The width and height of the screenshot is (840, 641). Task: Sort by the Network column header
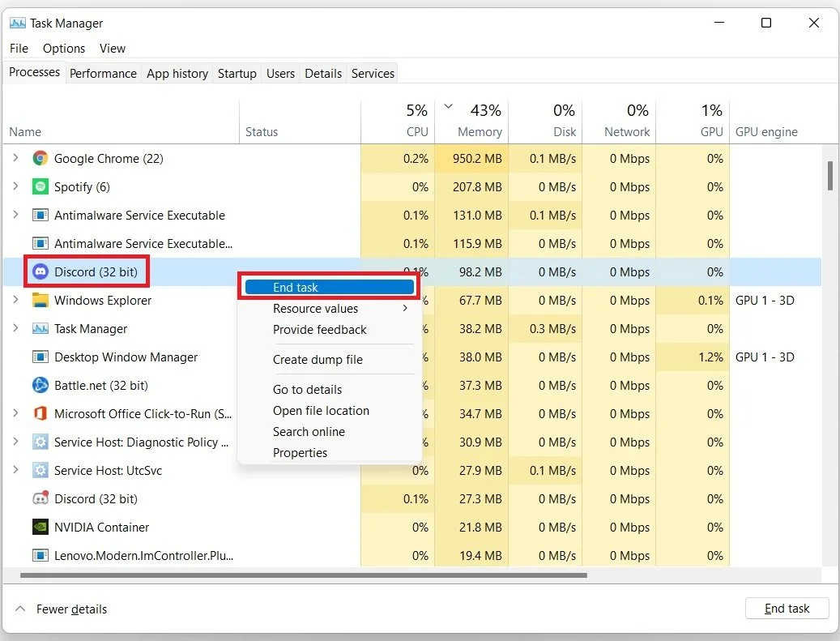(619, 122)
